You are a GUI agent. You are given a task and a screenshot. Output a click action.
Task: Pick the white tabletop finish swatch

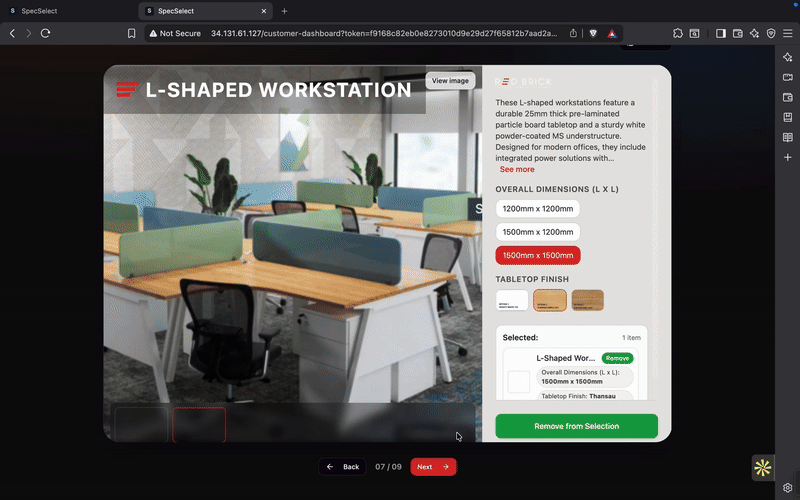pyautogui.click(x=512, y=300)
